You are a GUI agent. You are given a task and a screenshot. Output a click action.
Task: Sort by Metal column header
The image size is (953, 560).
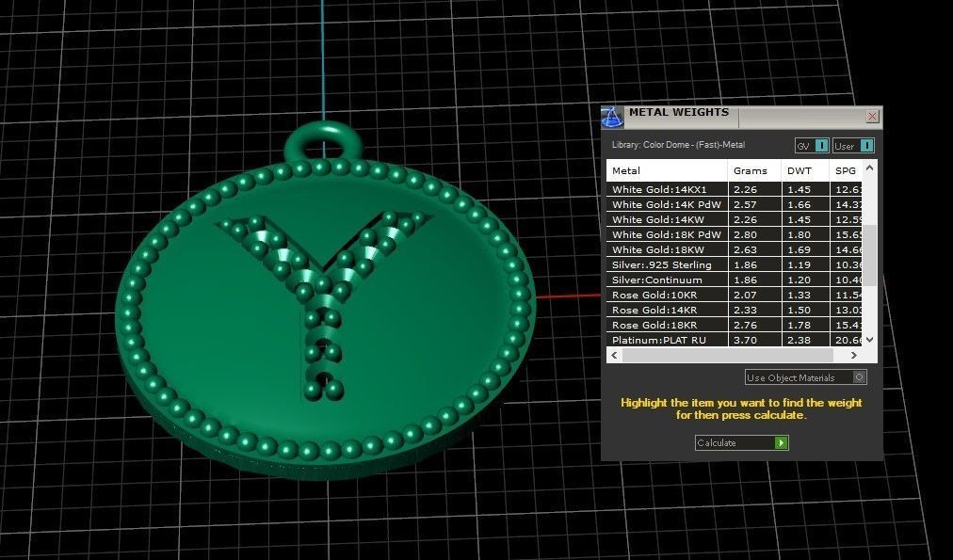667,170
